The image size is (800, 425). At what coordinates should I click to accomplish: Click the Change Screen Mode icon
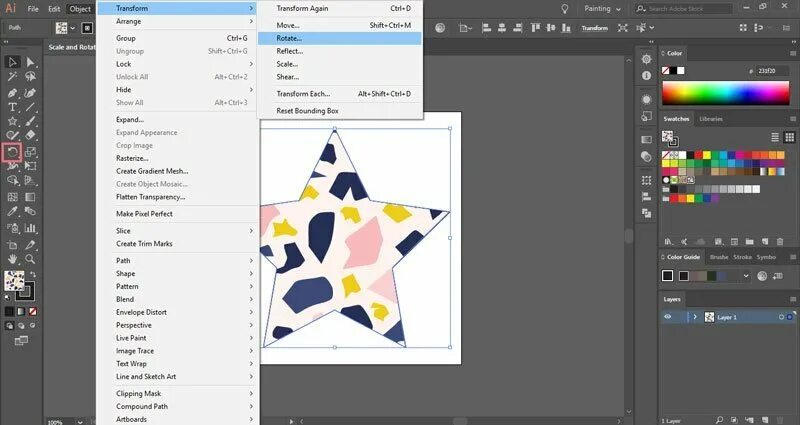[x=21, y=340]
